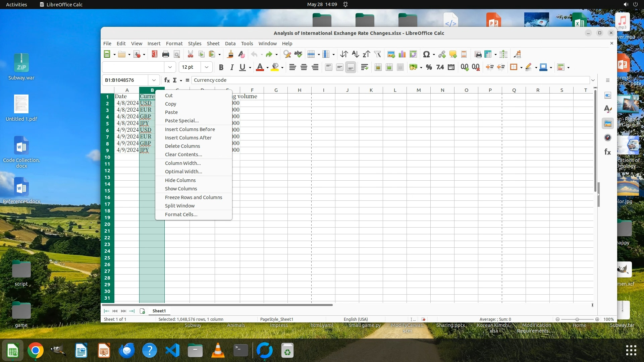Viewport: 644px width, 362px height.
Task: Click Format Cells... in context menu
Action: (181, 215)
